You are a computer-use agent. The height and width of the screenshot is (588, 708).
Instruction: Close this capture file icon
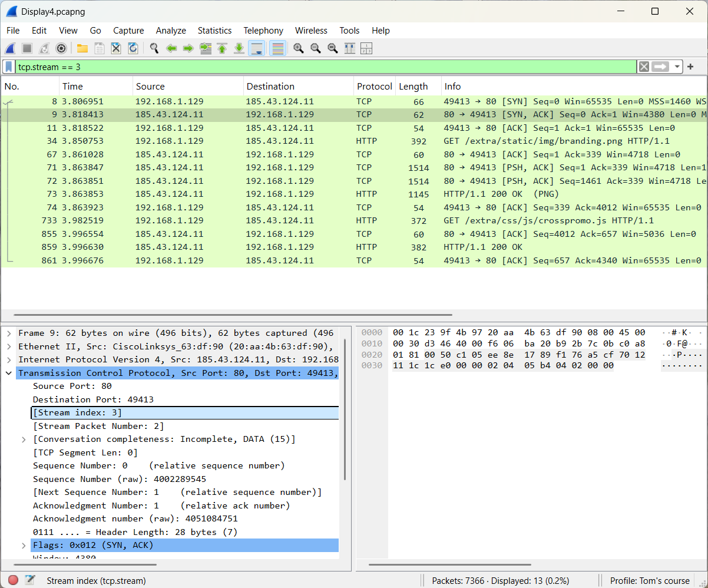click(x=116, y=48)
